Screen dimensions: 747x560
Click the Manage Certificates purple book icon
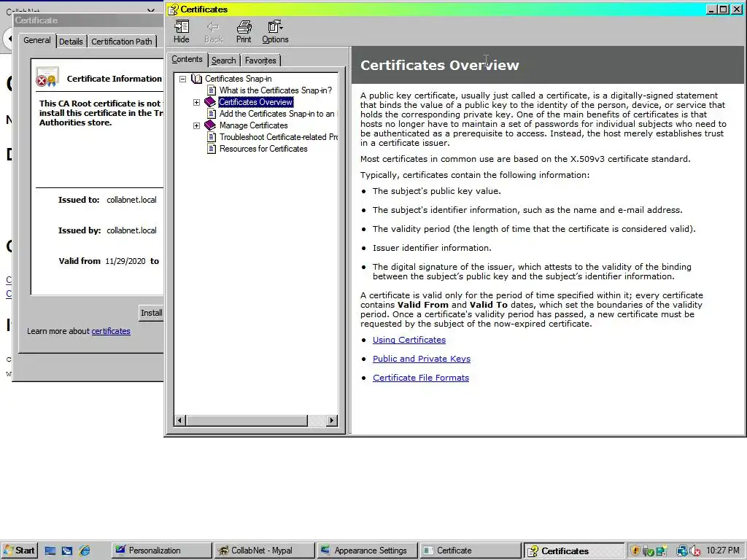210,125
